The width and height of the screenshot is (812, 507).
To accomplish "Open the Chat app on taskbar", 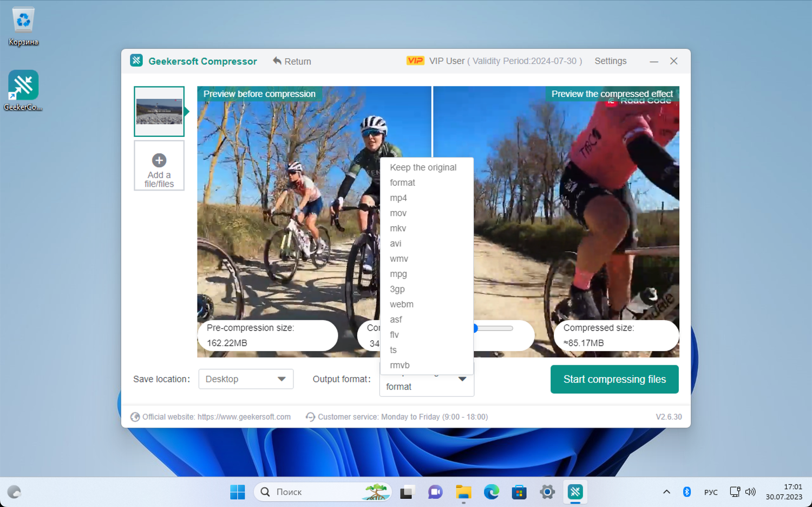I will [x=435, y=492].
